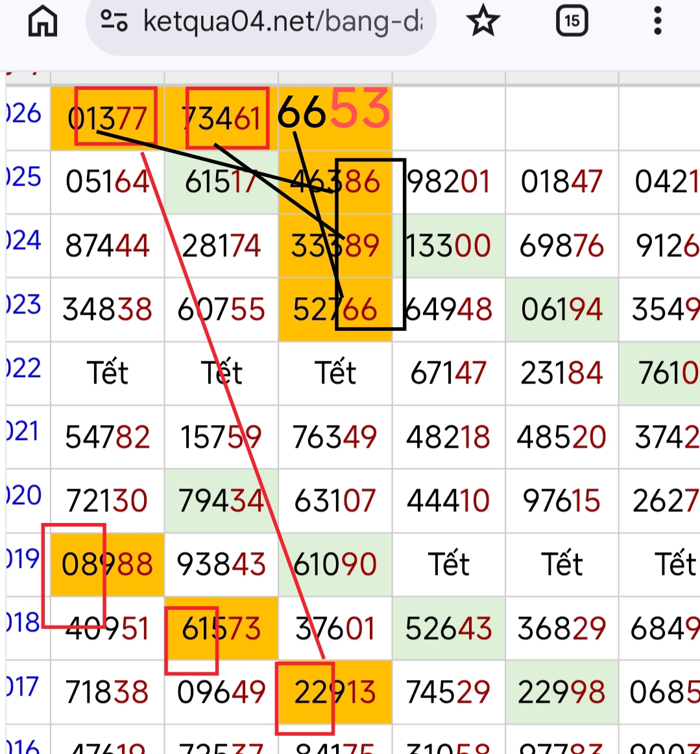Select the result cell 37601

pyautogui.click(x=335, y=628)
